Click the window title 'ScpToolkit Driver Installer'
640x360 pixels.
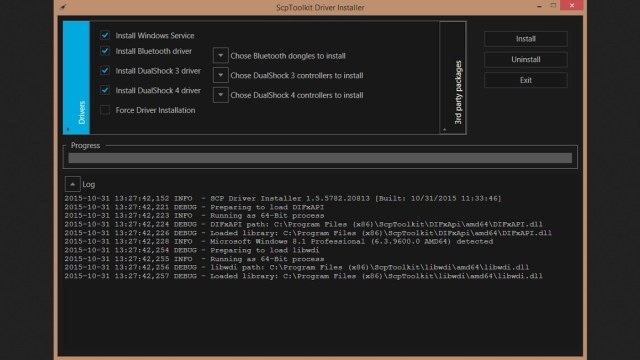320,7
